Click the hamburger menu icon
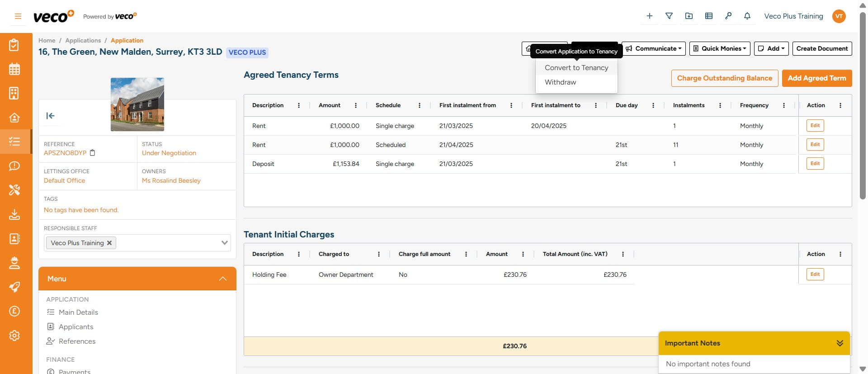Viewport: 868px width, 374px height. pyautogui.click(x=18, y=16)
